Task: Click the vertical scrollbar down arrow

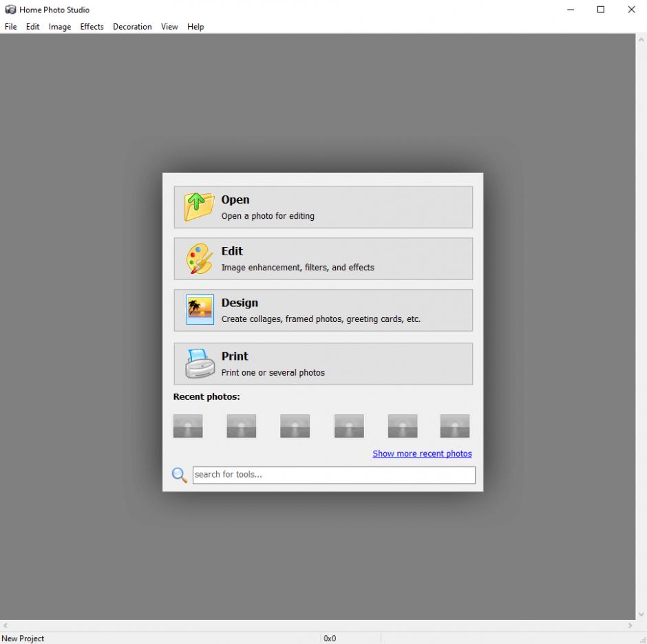Action: click(641, 614)
